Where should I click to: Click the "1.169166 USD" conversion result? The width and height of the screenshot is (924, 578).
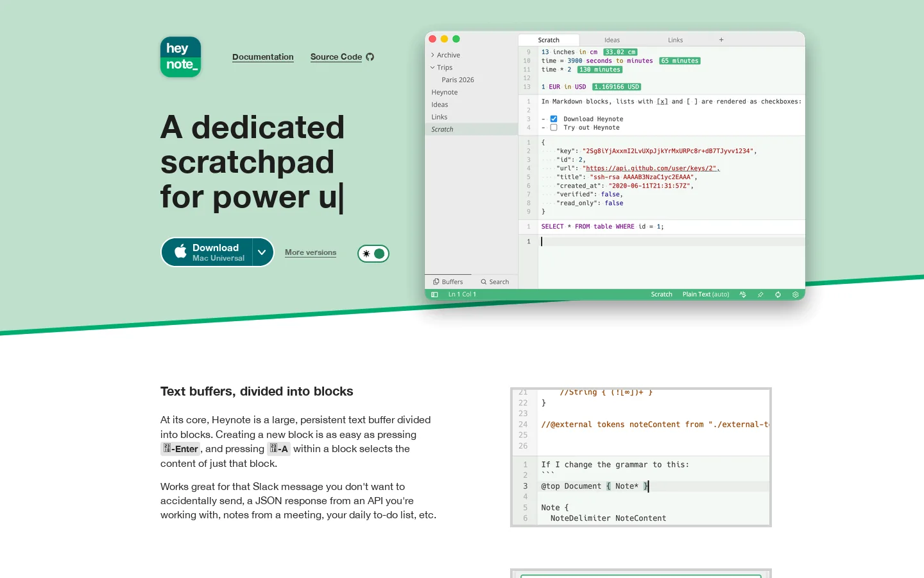pyautogui.click(x=617, y=87)
